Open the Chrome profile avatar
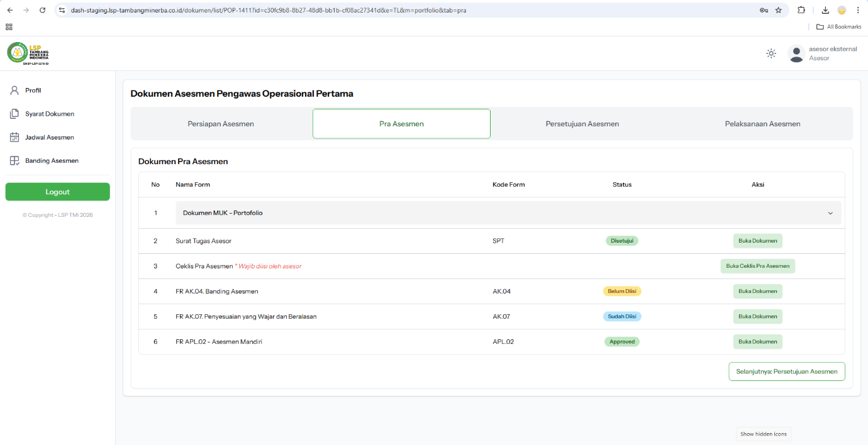868x445 pixels. (842, 10)
